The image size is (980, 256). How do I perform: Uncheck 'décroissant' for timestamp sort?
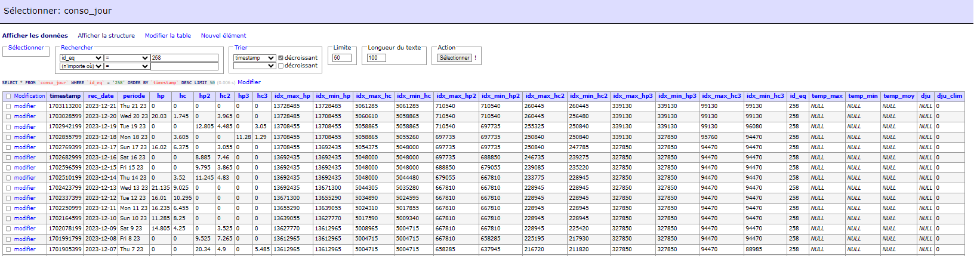click(281, 58)
